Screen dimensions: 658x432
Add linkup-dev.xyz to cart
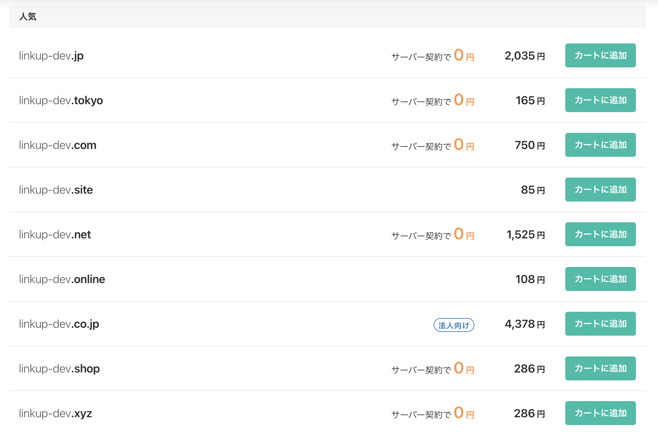[x=600, y=413]
